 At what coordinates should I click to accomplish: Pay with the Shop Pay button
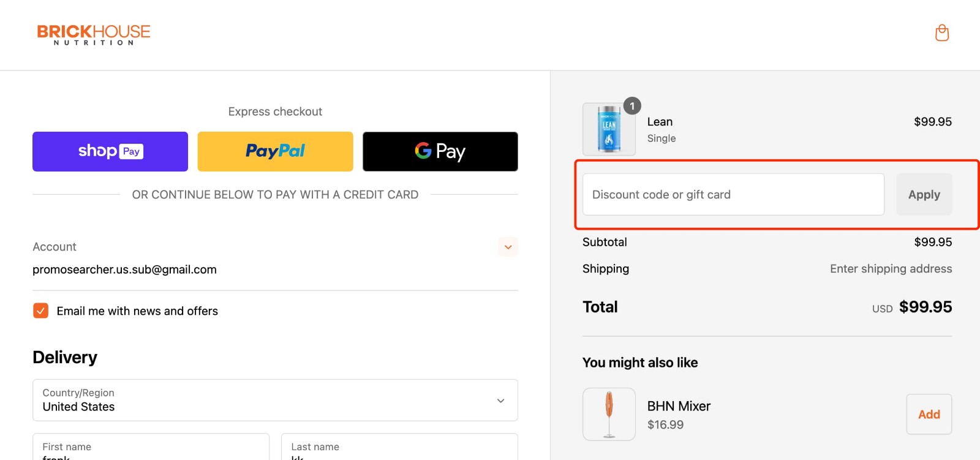[x=110, y=151]
